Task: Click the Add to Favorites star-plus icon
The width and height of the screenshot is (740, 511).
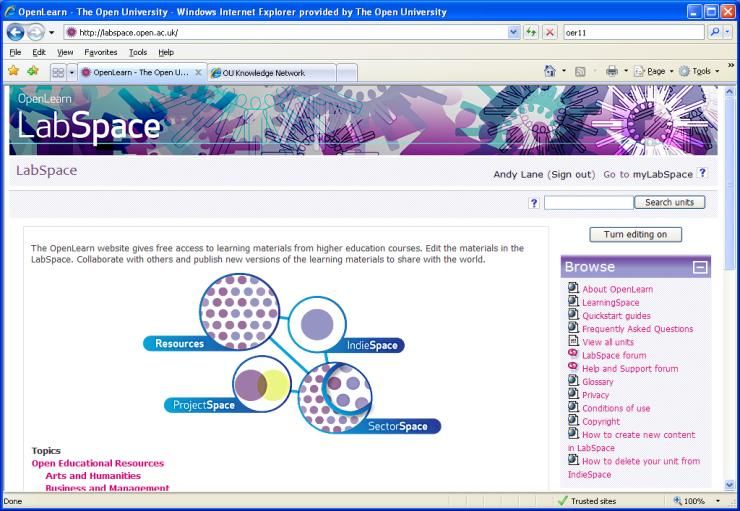Action: 33,71
